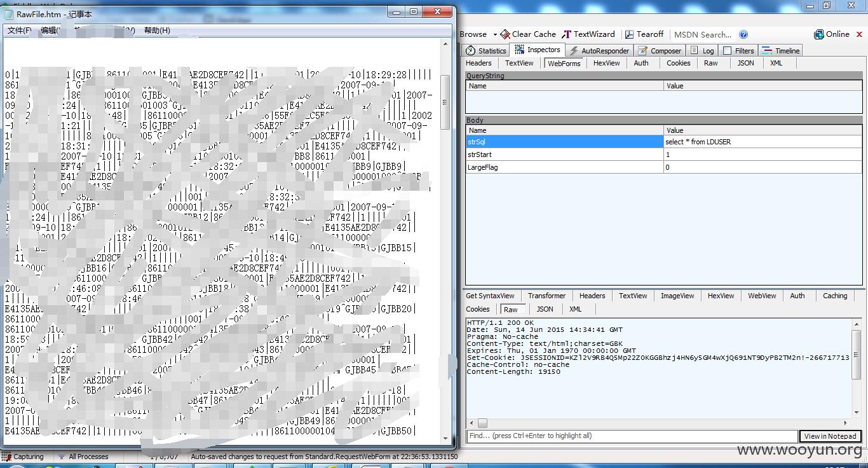Image resolution: width=868 pixels, height=468 pixels.
Task: Click the QueryString Name column header
Action: 564,86
